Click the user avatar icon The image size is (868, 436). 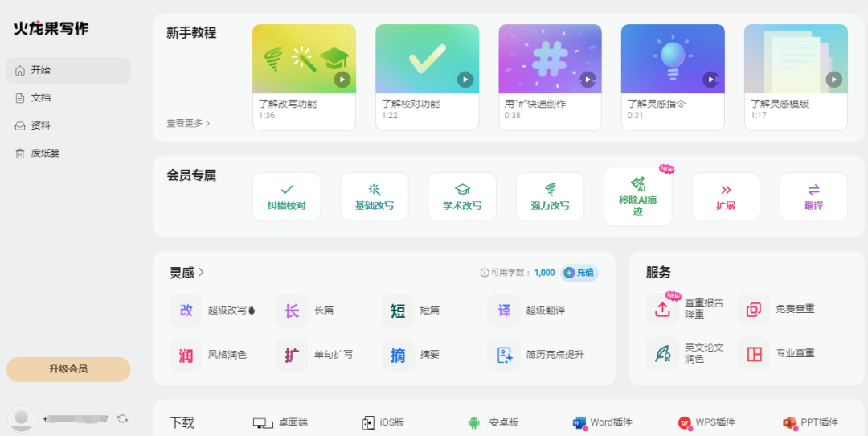(22, 419)
